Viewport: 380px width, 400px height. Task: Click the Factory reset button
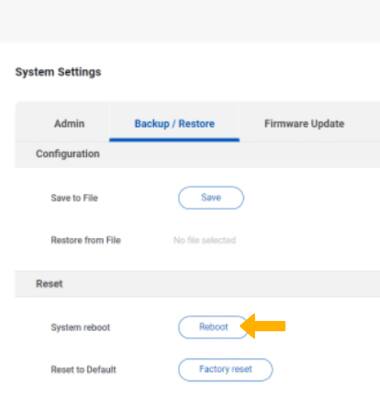click(x=226, y=369)
